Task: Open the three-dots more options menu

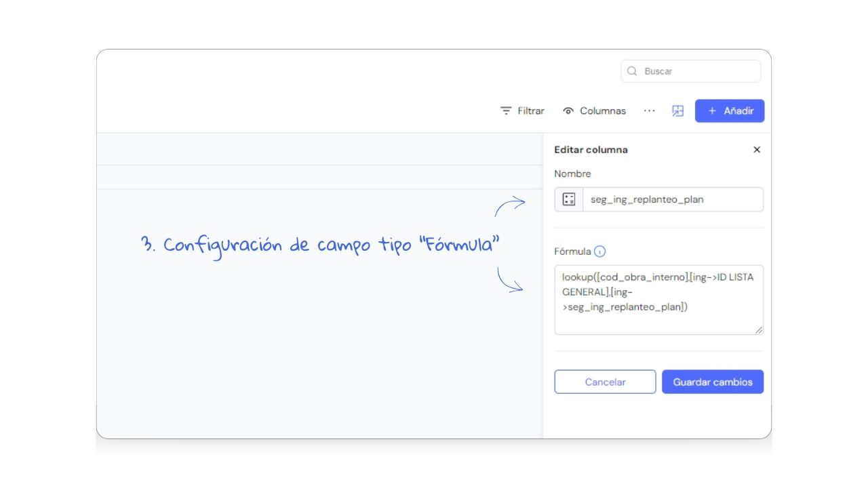Action: point(649,110)
